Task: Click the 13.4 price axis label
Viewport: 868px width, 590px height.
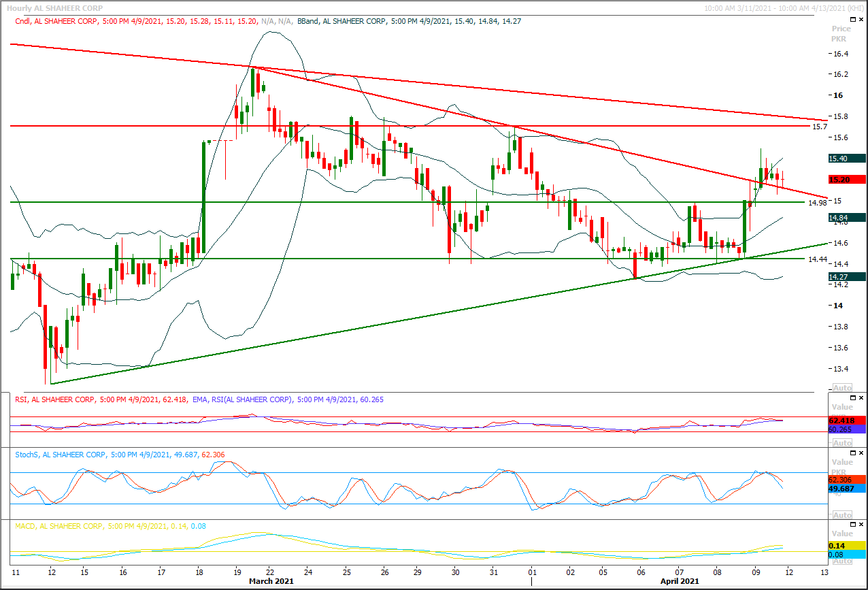Action: 841,369
